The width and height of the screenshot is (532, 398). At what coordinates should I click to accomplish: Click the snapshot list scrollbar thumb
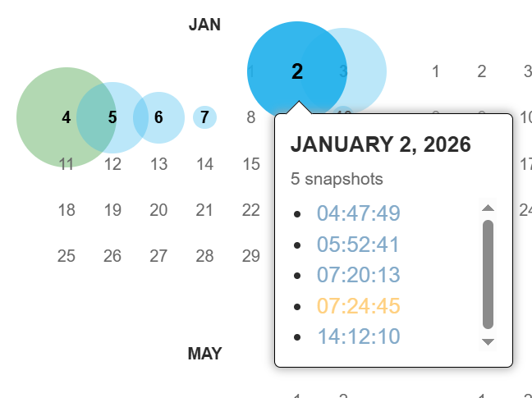point(488,273)
